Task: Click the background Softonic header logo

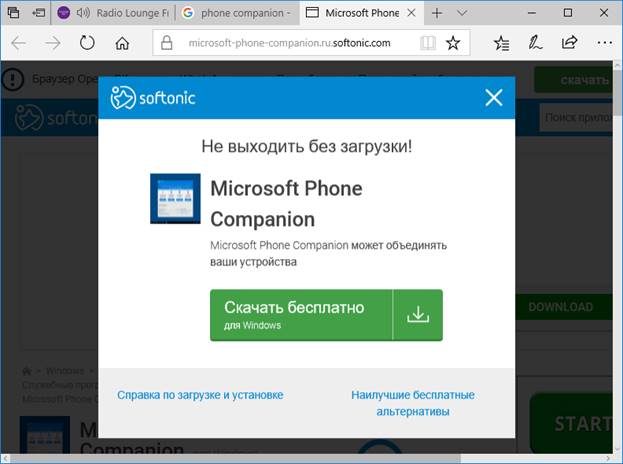Action: tap(56, 118)
